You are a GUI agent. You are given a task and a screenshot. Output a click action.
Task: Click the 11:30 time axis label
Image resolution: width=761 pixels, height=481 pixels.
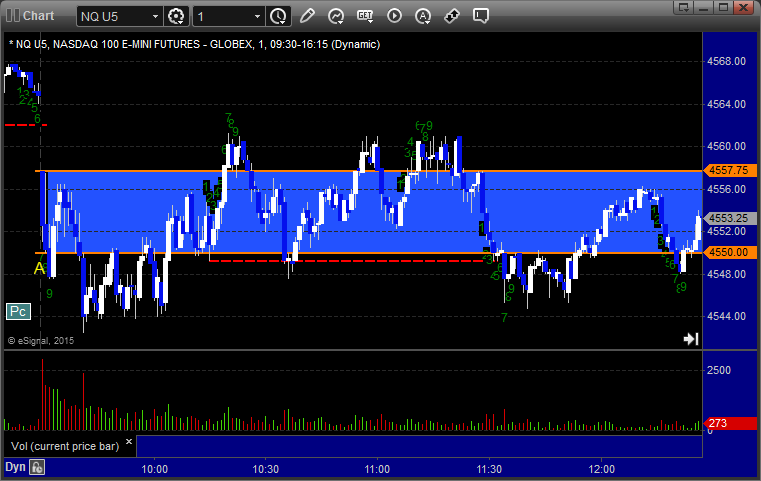tap(489, 469)
